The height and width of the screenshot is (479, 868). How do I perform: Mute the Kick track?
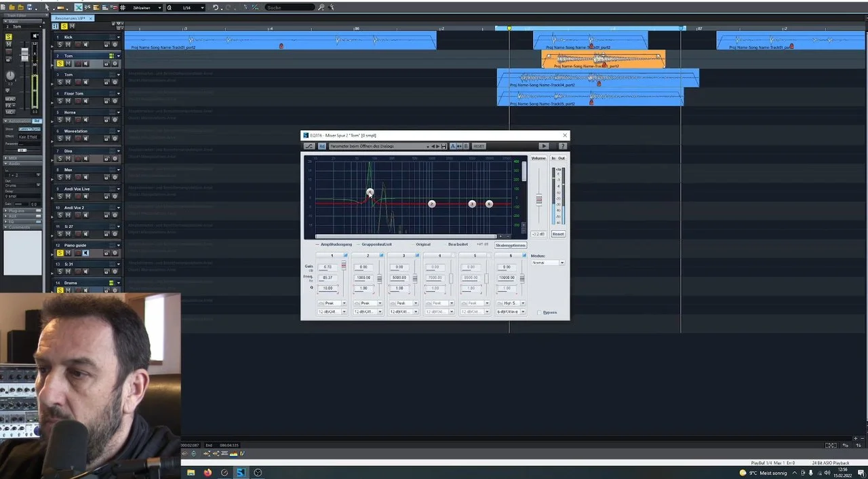coord(68,45)
